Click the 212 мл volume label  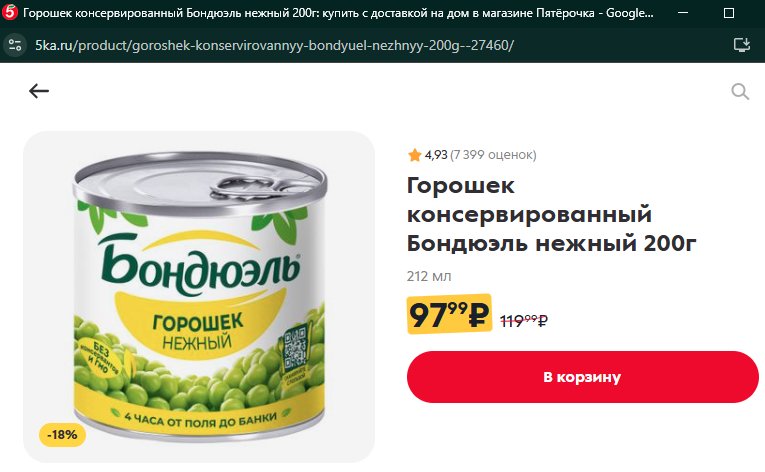point(429,276)
